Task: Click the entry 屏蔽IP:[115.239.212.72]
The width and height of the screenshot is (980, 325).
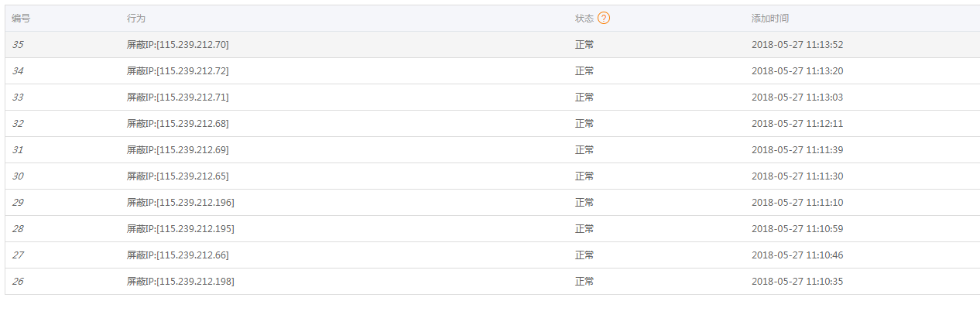Action: pos(178,71)
